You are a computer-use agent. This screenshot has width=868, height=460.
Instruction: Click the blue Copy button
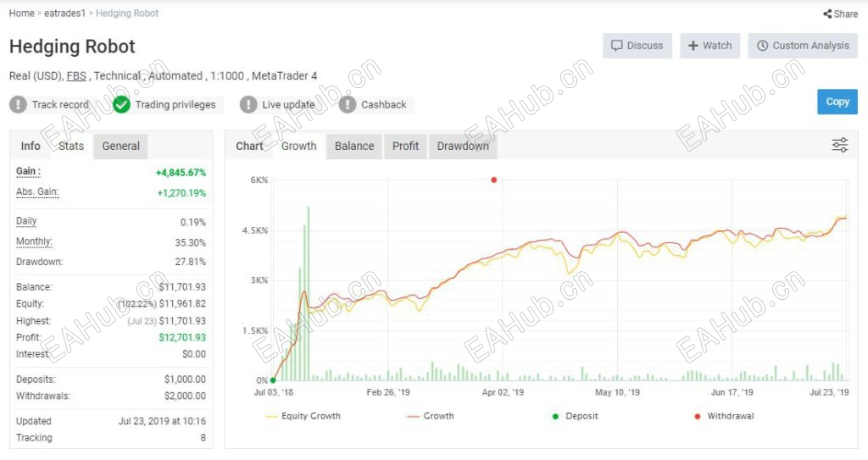coord(837,102)
